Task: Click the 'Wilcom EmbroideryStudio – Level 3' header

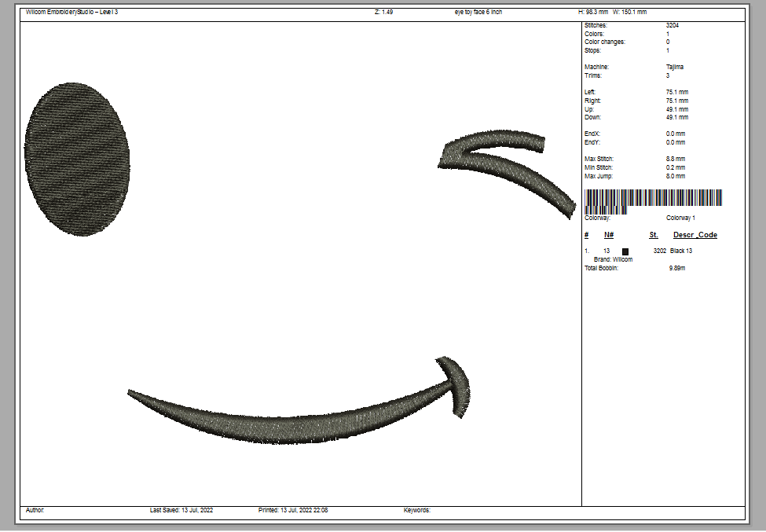Action: [x=71, y=12]
